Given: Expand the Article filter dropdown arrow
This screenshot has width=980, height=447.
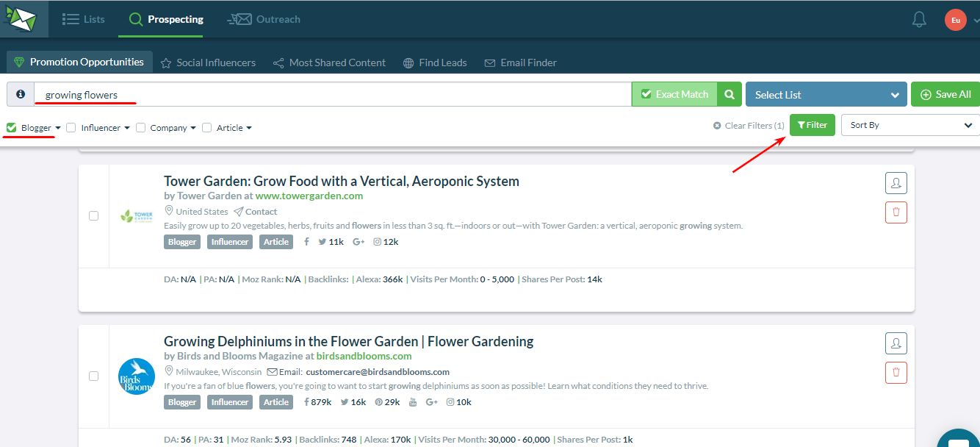Looking at the screenshot, I should (249, 128).
